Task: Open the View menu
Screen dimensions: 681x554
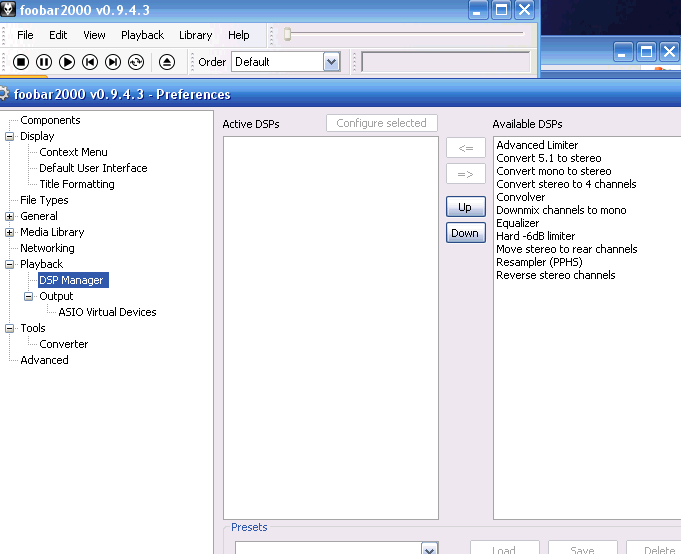Action: pos(94,35)
